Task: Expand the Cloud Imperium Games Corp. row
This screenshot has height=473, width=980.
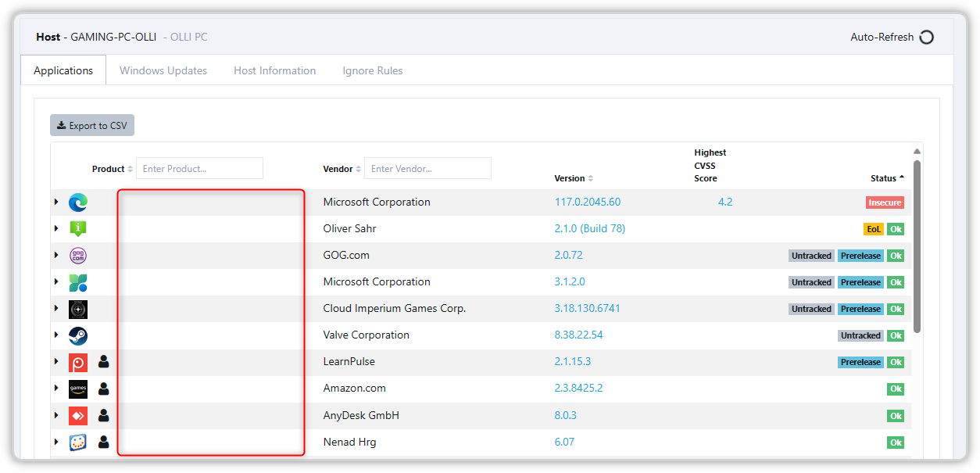Action: coord(56,309)
